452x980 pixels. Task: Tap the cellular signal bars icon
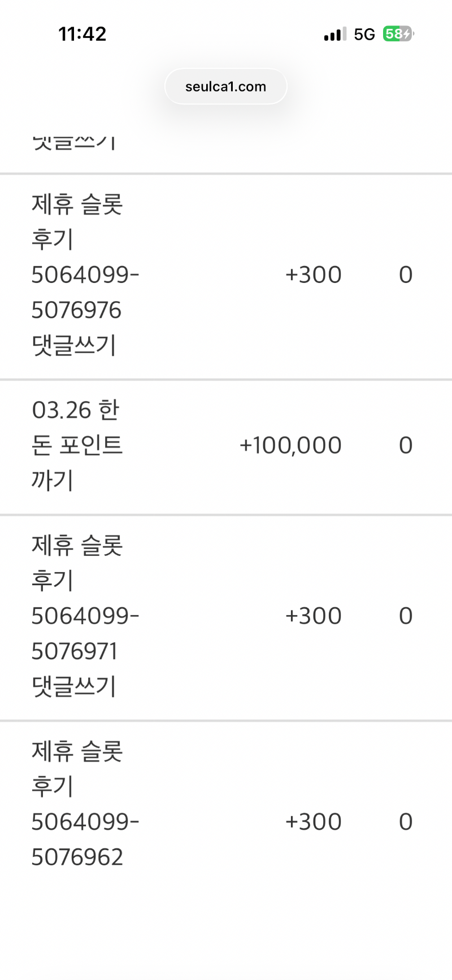335,34
